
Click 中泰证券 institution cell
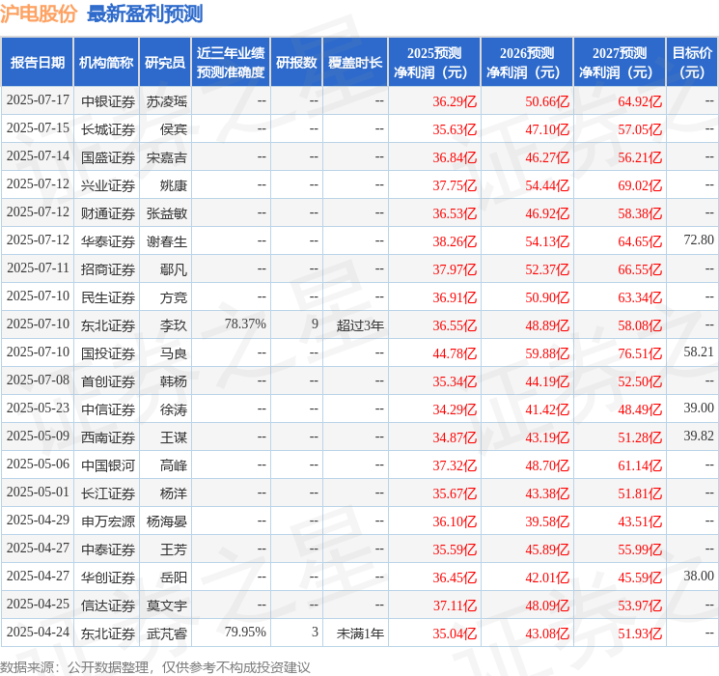(x=108, y=549)
